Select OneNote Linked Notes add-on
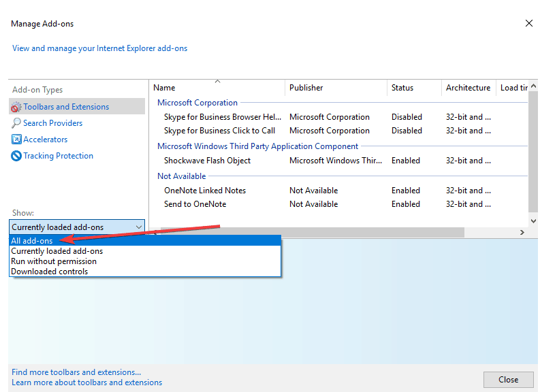Viewport: 540px width, 392px height. point(339,191)
